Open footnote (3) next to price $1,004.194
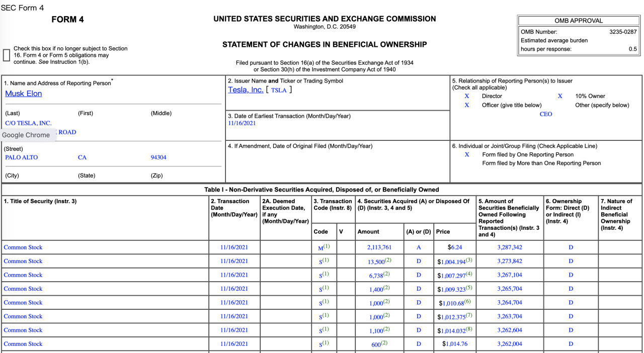Image resolution: width=644 pixels, height=353 pixels. click(x=468, y=260)
